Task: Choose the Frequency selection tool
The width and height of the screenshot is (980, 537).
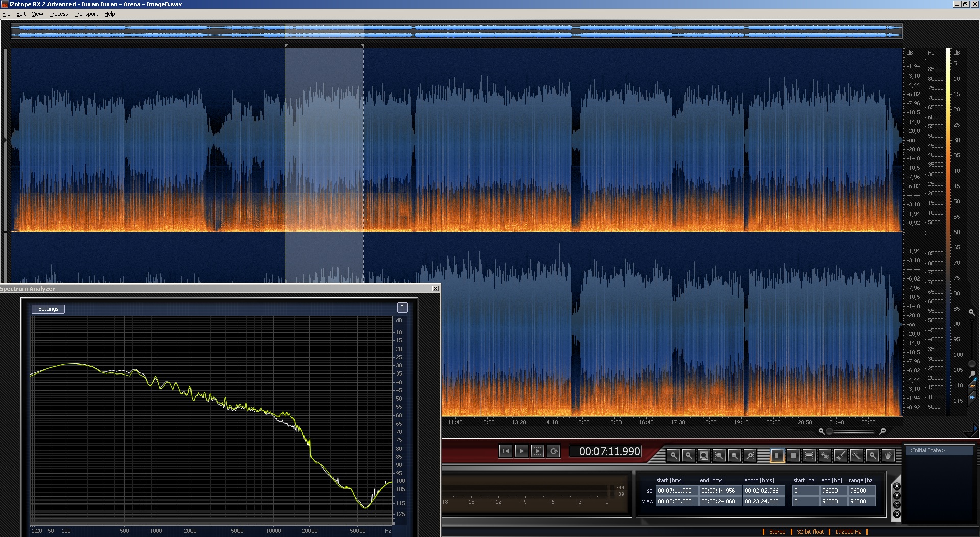Action: coord(809,455)
